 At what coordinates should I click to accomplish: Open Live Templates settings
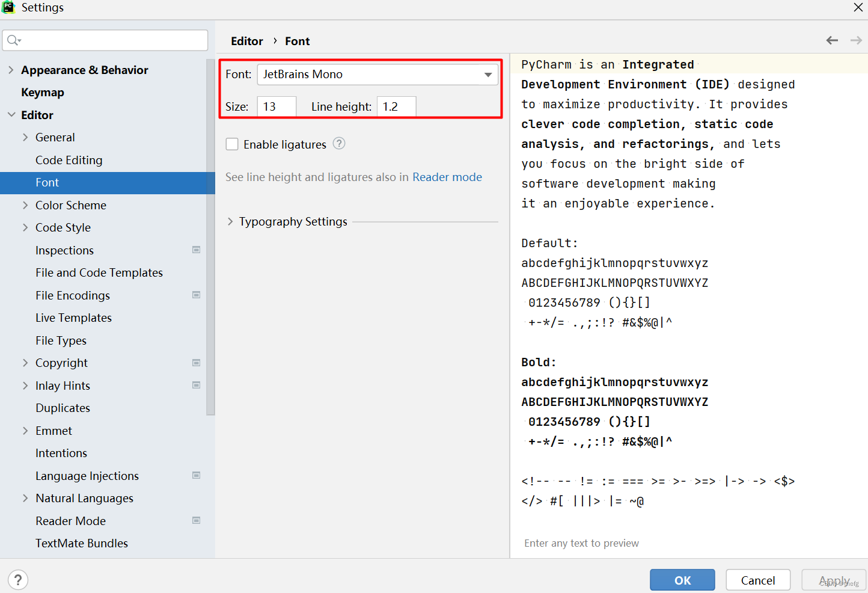(73, 318)
